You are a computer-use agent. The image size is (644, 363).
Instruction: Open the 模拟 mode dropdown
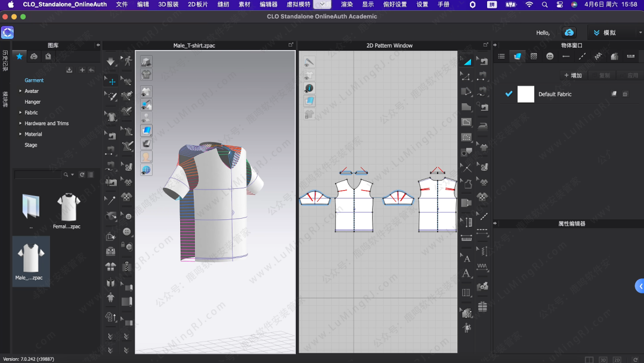(614, 33)
